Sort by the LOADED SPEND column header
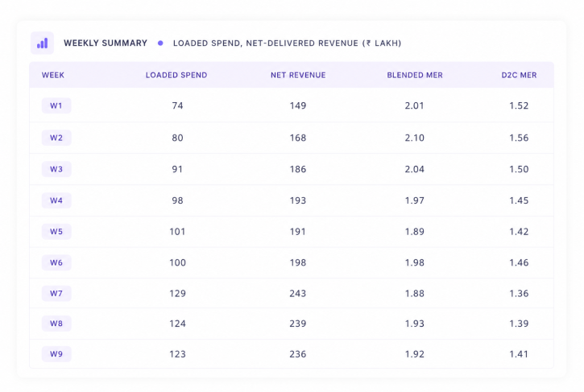The height and width of the screenshot is (392, 584). (176, 75)
